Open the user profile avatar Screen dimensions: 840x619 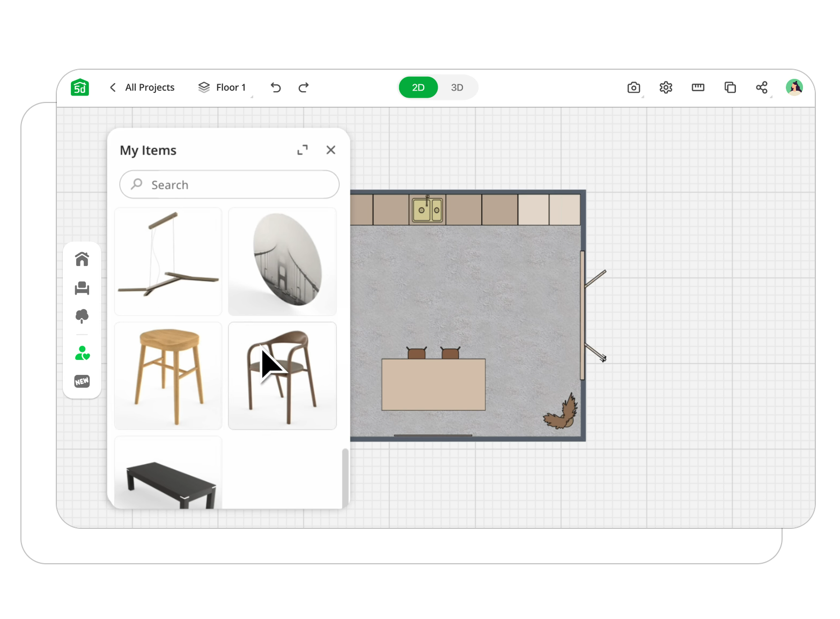794,87
